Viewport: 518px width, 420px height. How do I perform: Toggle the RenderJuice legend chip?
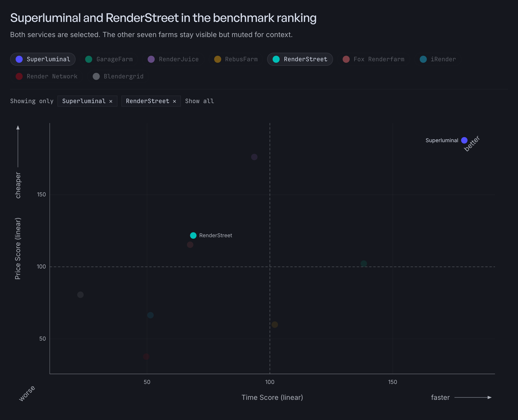coord(173,59)
